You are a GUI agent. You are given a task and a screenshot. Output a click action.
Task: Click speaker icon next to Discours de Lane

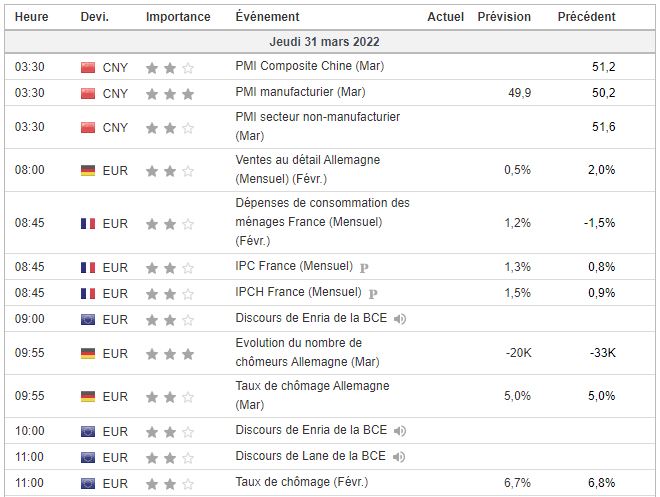[399, 457]
